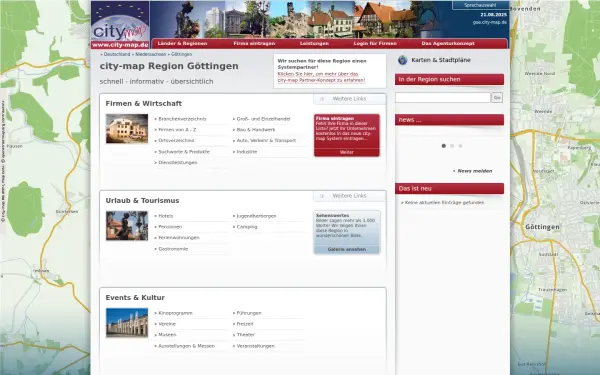
Task: Focus the region search input field
Action: pyautogui.click(x=443, y=98)
